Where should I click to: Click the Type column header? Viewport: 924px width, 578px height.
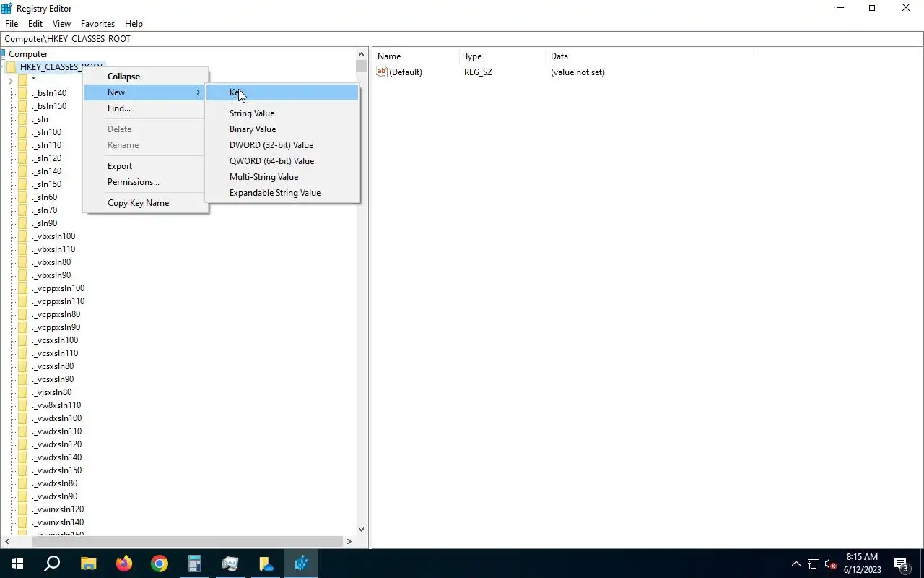tap(502, 56)
